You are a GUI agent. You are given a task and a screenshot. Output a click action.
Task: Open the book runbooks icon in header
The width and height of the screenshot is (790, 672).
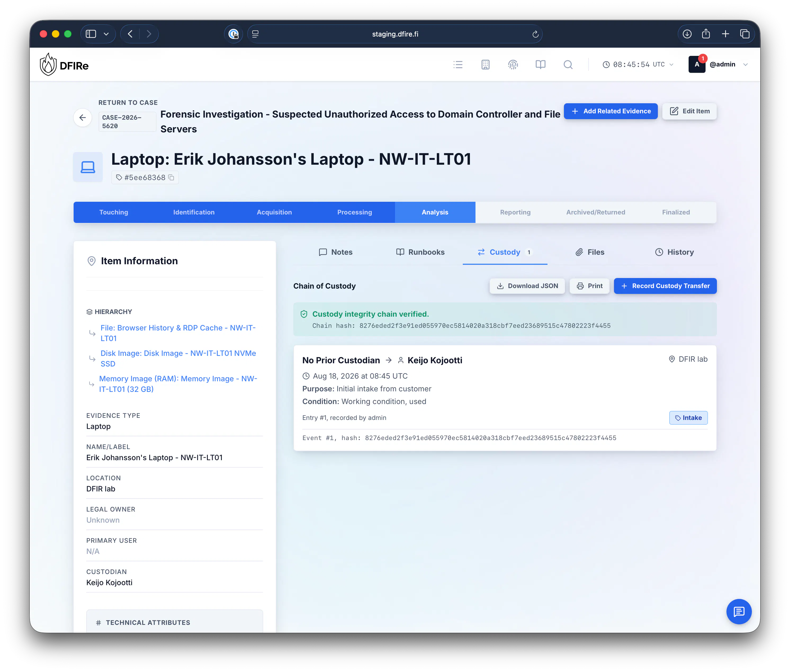[x=541, y=64]
